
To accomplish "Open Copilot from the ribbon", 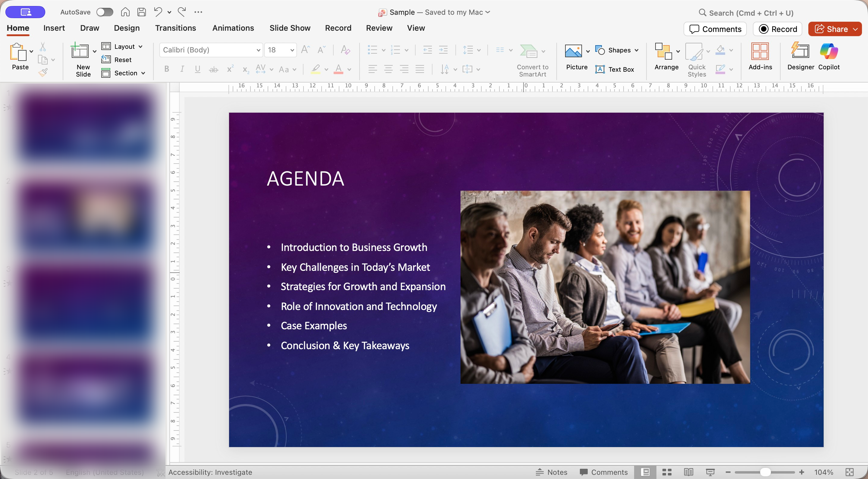I will (829, 52).
